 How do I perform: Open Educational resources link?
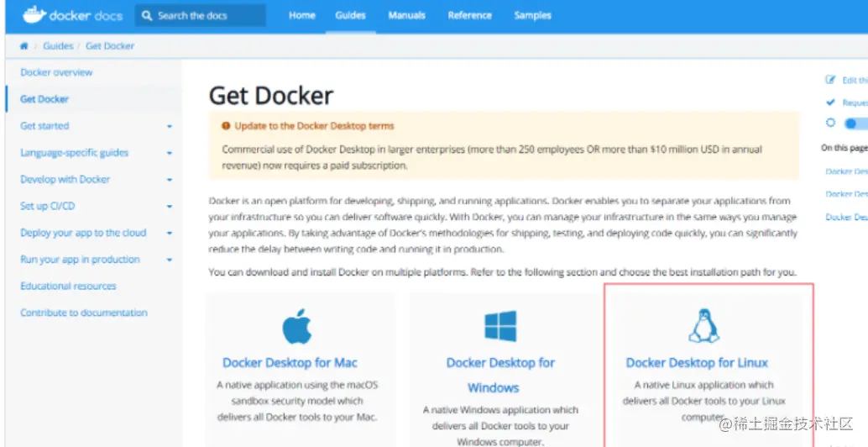(68, 286)
